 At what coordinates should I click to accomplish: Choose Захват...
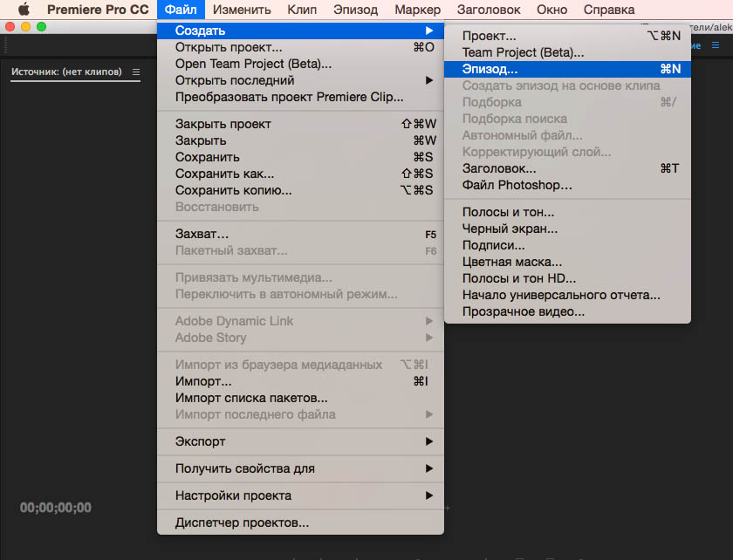pos(300,234)
